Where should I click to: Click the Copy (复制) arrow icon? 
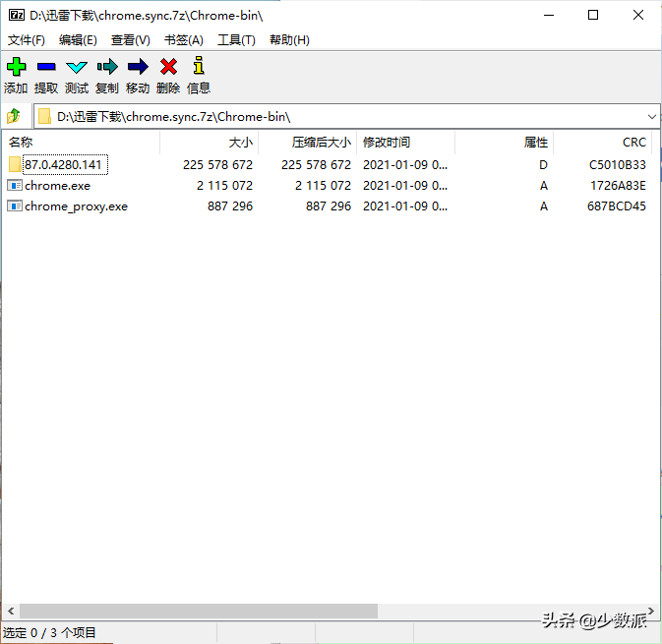(107, 67)
